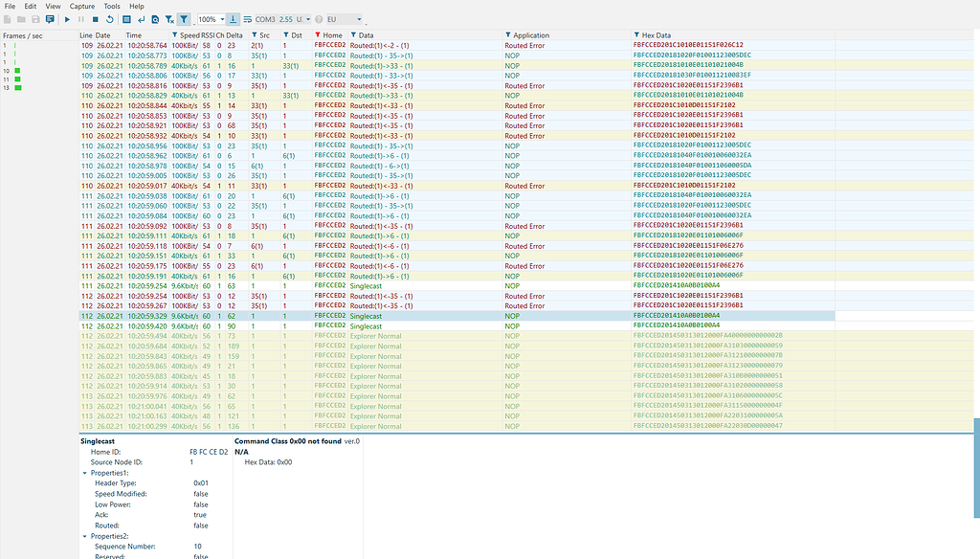Collapse the Properties1 section
This screenshot has height=559, width=980.
point(84,473)
